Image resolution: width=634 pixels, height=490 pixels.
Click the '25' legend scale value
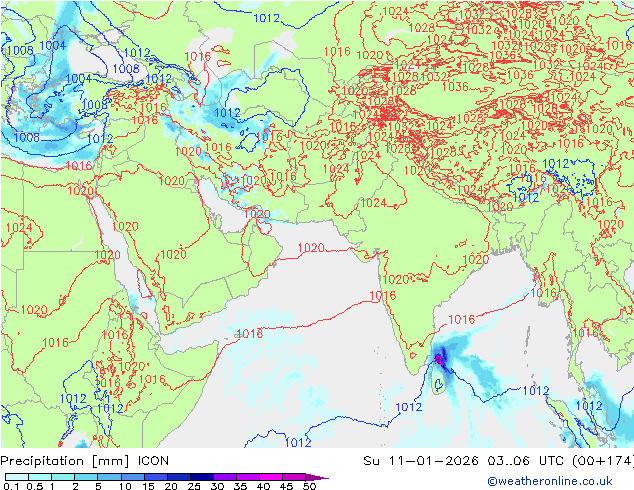[x=194, y=486]
